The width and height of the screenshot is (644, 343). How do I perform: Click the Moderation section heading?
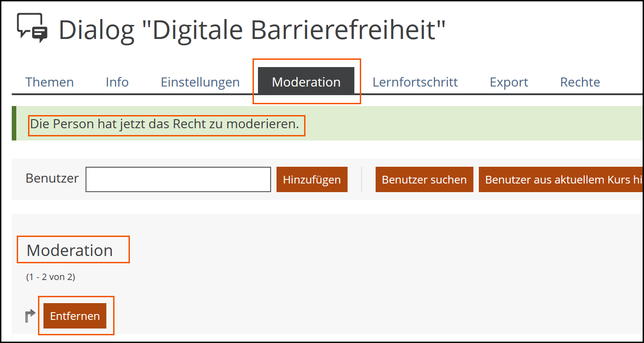tap(70, 250)
